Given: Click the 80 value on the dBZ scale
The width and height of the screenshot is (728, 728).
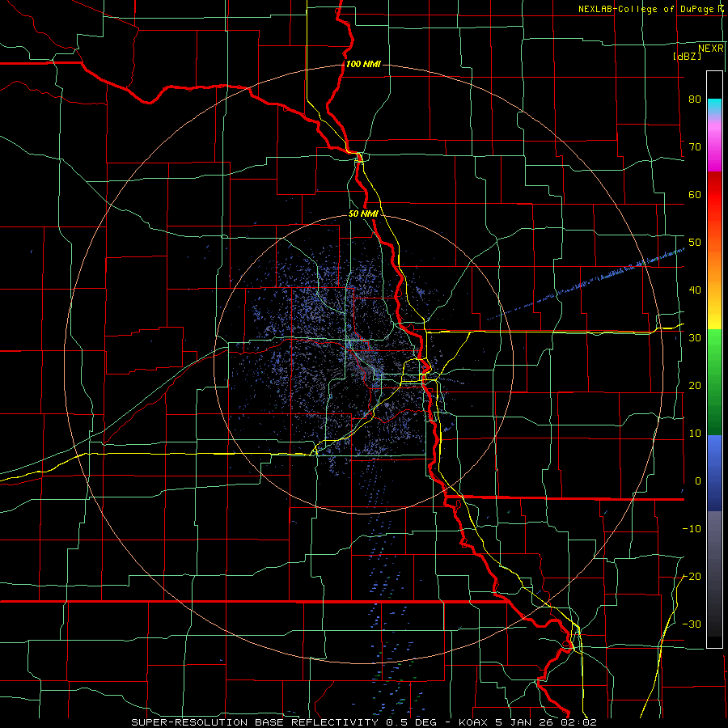Looking at the screenshot, I should (x=695, y=99).
